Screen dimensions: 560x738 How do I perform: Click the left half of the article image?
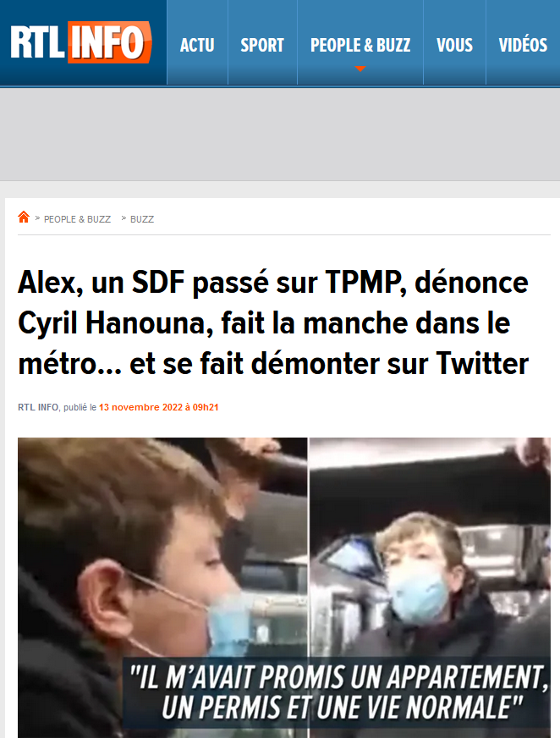(x=162, y=588)
